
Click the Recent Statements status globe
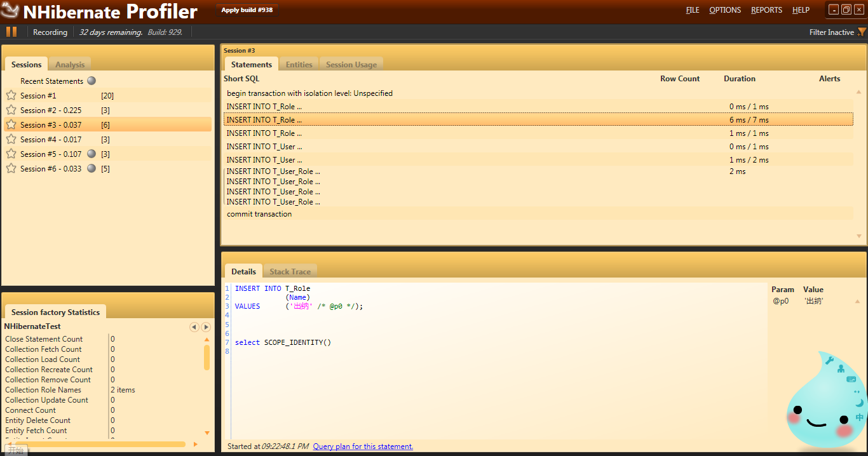click(x=91, y=81)
